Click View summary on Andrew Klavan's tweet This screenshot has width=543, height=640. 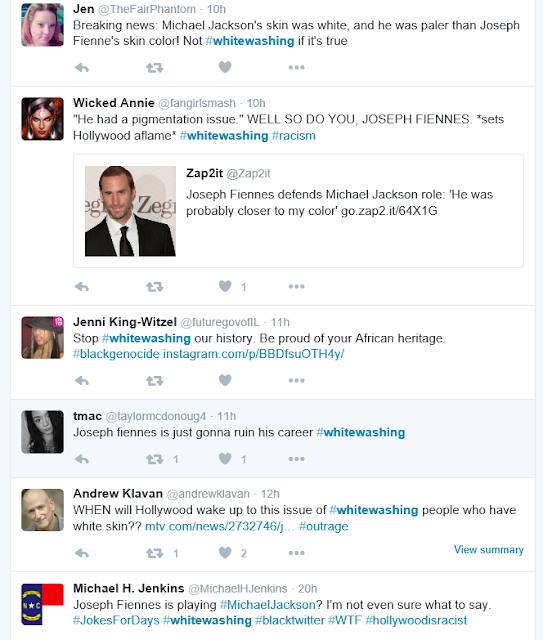click(489, 550)
